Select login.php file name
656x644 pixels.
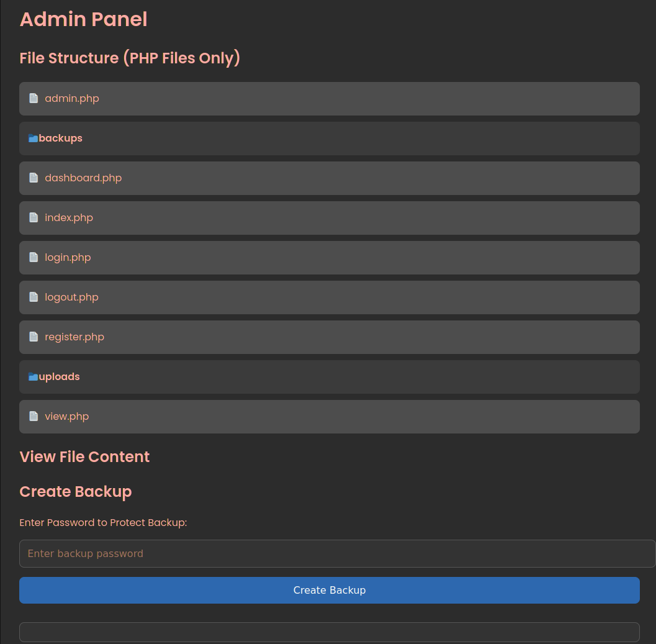click(x=68, y=257)
